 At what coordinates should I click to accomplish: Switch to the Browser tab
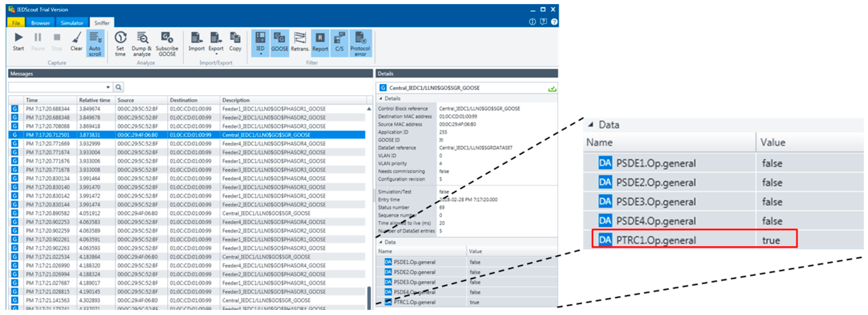[x=40, y=23]
